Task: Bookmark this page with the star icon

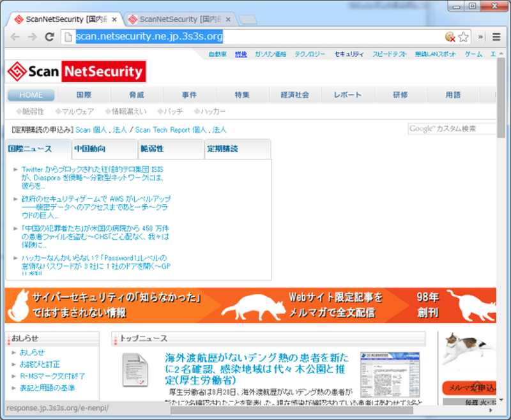Action: tap(464, 37)
